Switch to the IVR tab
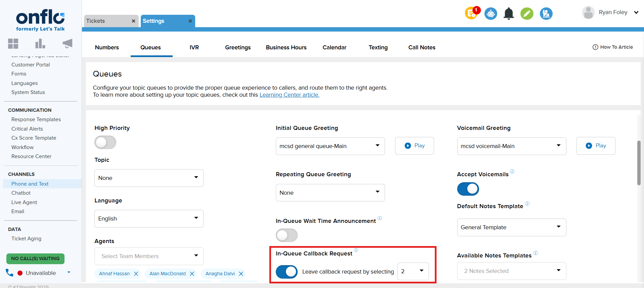Screen dimensions: 644x288 [x=194, y=47]
